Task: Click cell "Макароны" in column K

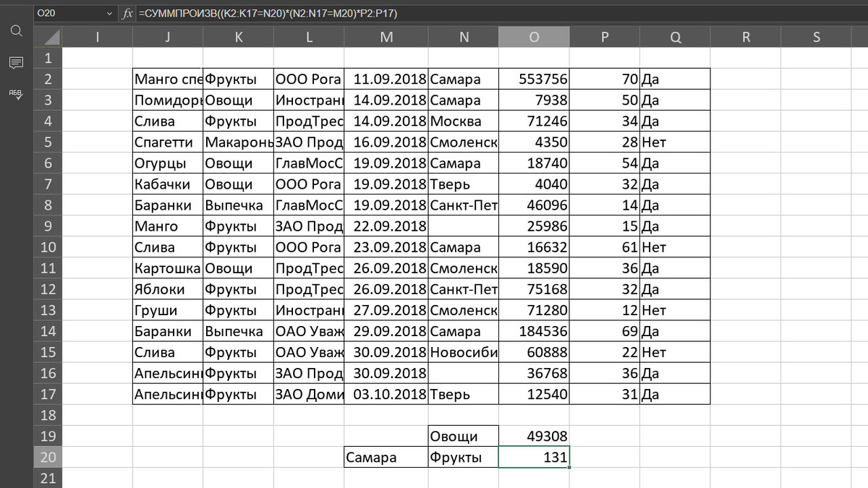Action: (x=239, y=142)
